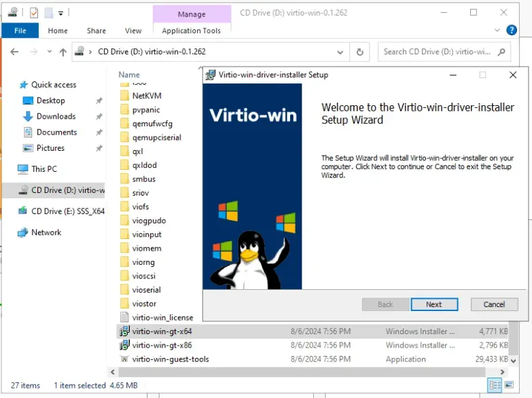Select the NetKVM folder

pos(147,96)
